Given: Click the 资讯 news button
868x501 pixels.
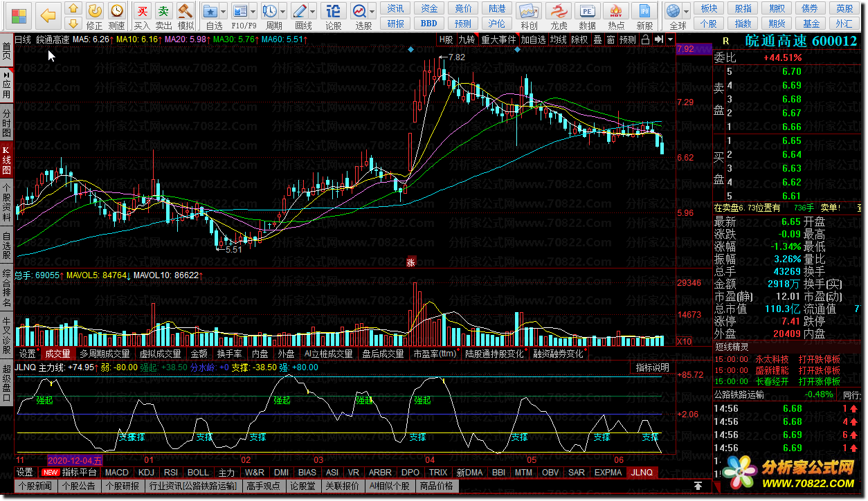Looking at the screenshot, I should (396, 8).
